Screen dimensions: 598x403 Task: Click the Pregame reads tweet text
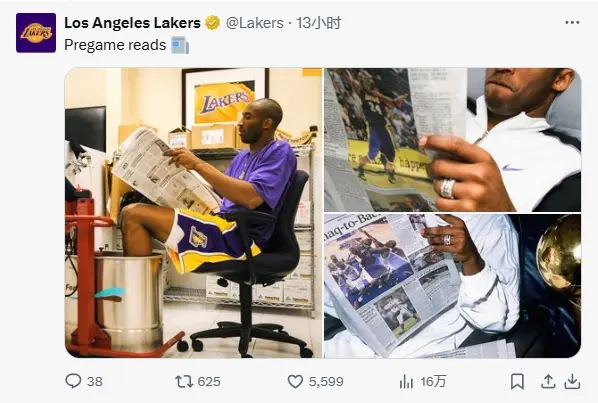(115, 45)
